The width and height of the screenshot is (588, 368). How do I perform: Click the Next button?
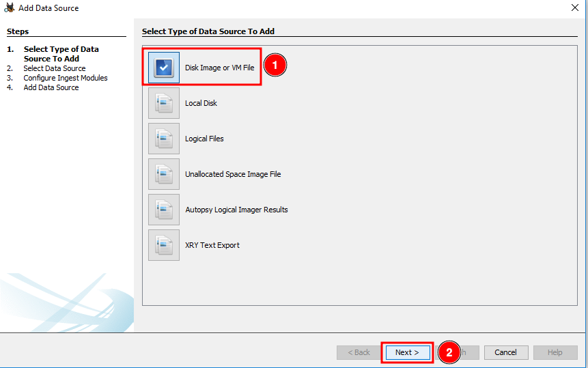click(x=407, y=352)
